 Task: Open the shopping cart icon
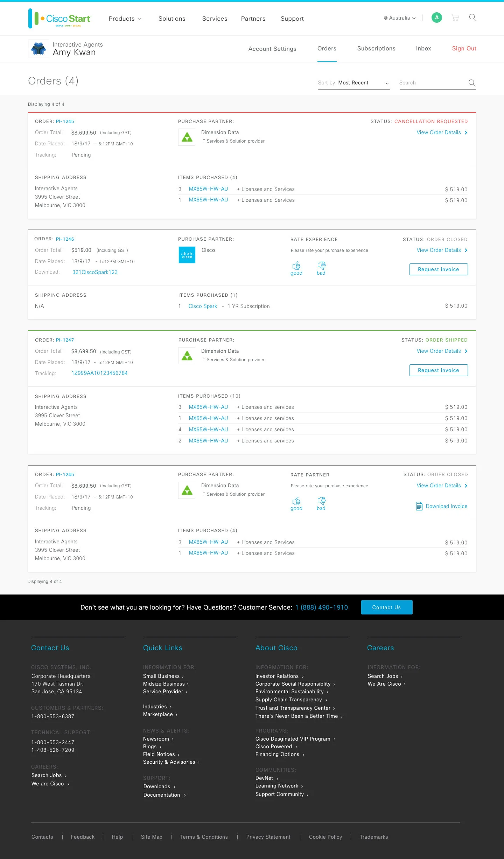pyautogui.click(x=455, y=18)
